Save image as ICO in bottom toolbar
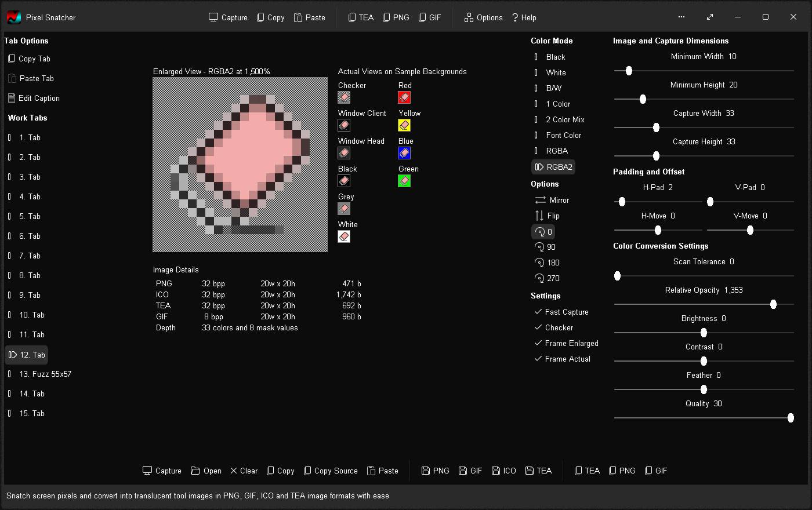This screenshot has width=812, height=510. pos(496,471)
